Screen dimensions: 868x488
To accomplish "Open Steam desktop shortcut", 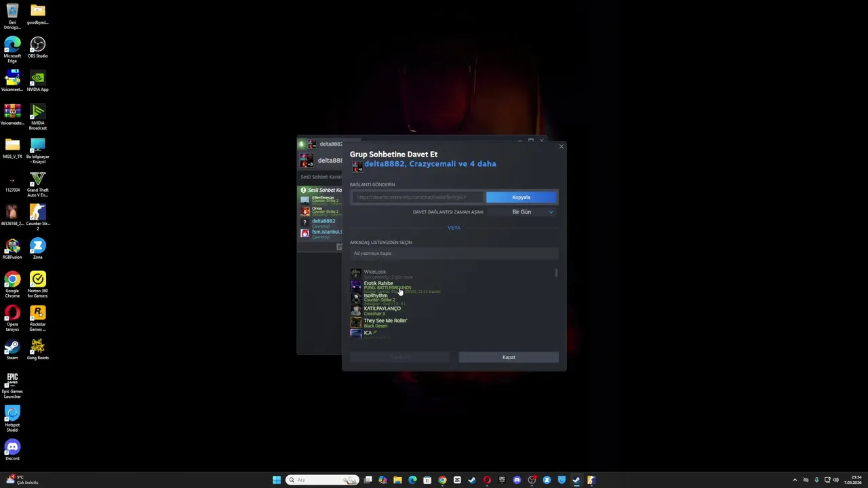I will [12, 348].
